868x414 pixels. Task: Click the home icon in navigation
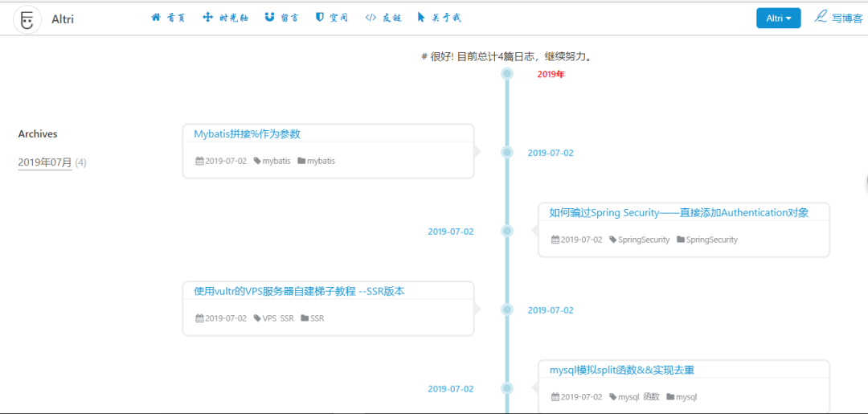click(156, 18)
